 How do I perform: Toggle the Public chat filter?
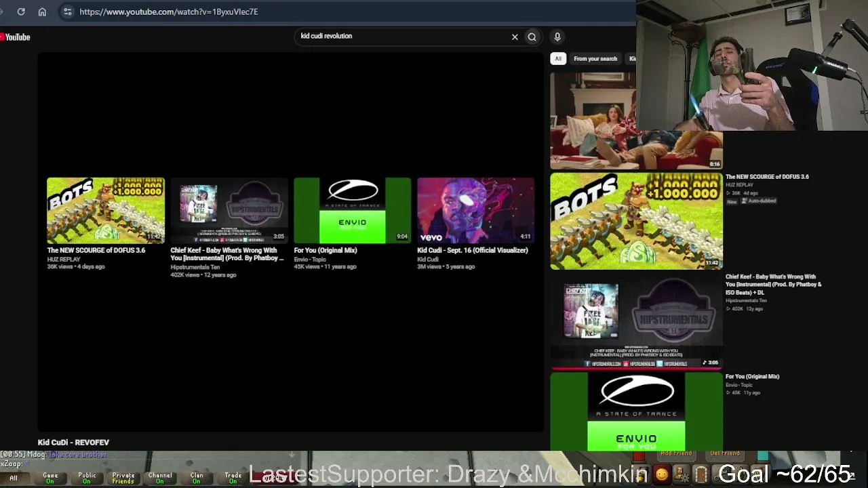87,478
